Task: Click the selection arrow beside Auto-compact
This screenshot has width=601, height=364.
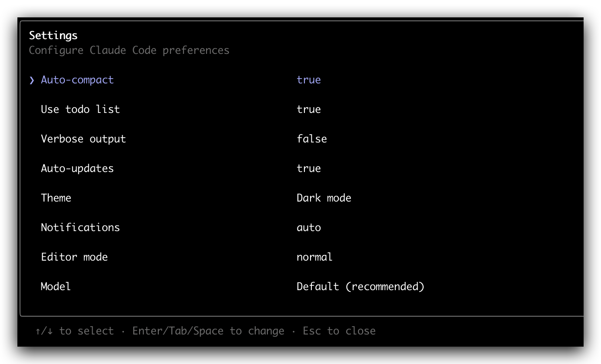Action: coord(32,80)
